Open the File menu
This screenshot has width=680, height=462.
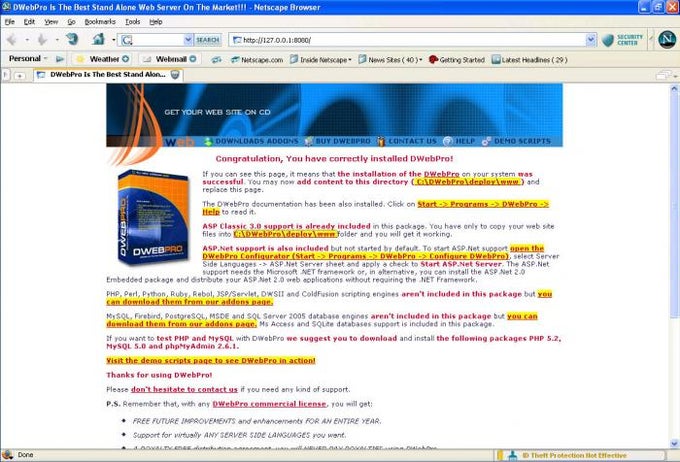tap(10, 22)
